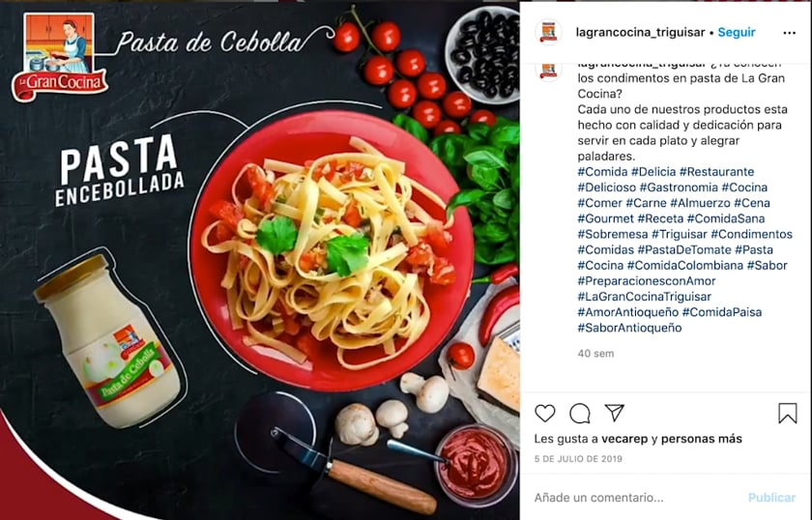The height and width of the screenshot is (520, 812).
Task: Click the vecarep user who liked
Action: (x=624, y=439)
